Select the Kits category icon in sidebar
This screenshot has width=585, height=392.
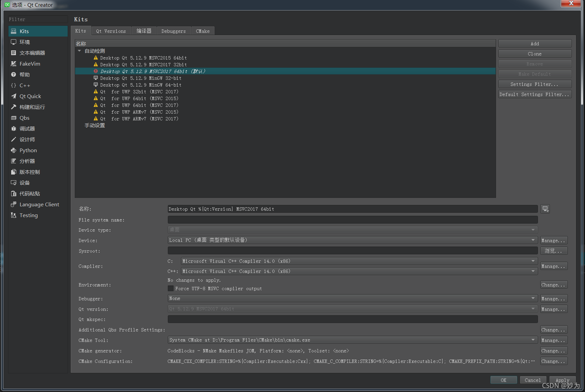click(x=14, y=31)
